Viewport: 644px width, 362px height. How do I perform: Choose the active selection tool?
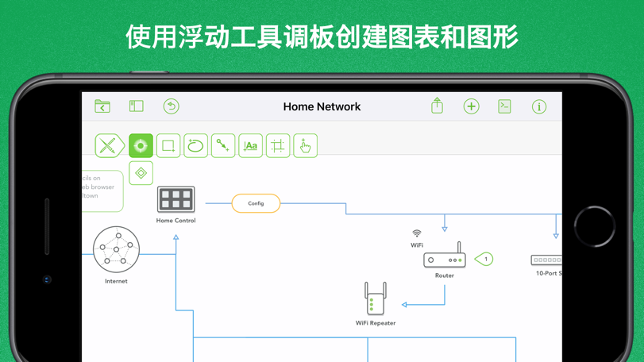coord(141,145)
